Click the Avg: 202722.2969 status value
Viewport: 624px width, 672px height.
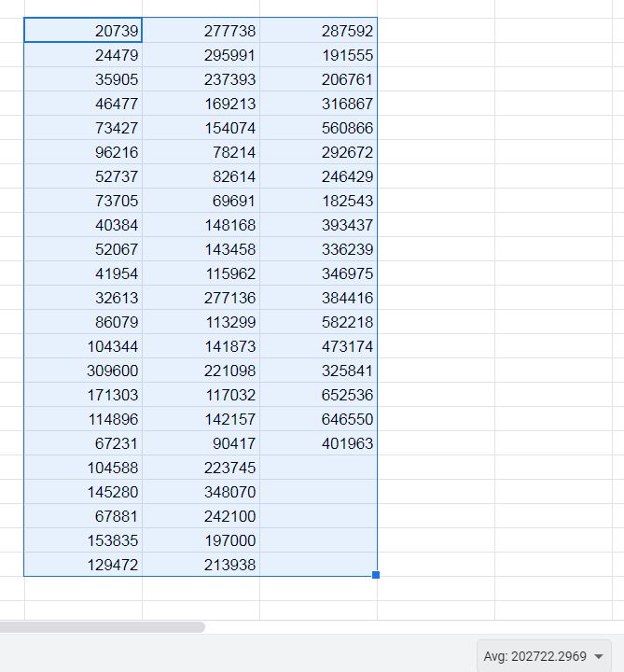click(x=534, y=656)
